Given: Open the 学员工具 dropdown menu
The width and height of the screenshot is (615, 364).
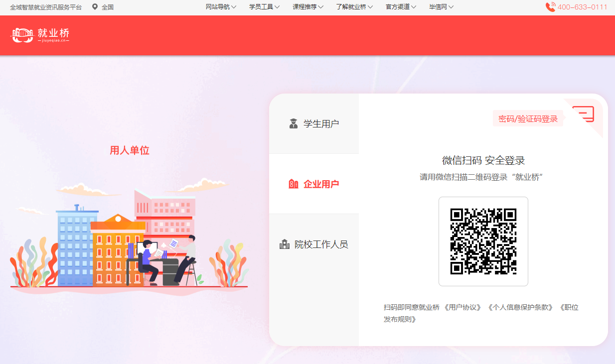Looking at the screenshot, I should (264, 7).
